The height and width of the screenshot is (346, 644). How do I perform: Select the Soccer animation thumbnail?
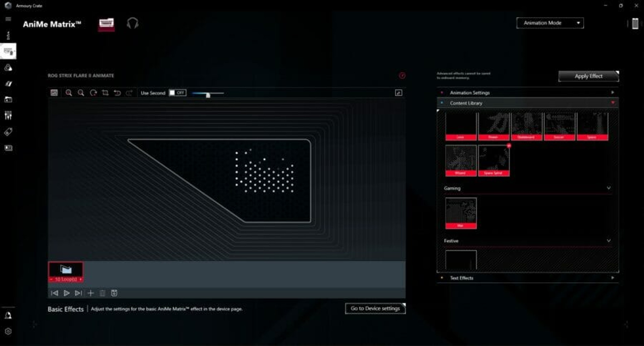pos(559,126)
